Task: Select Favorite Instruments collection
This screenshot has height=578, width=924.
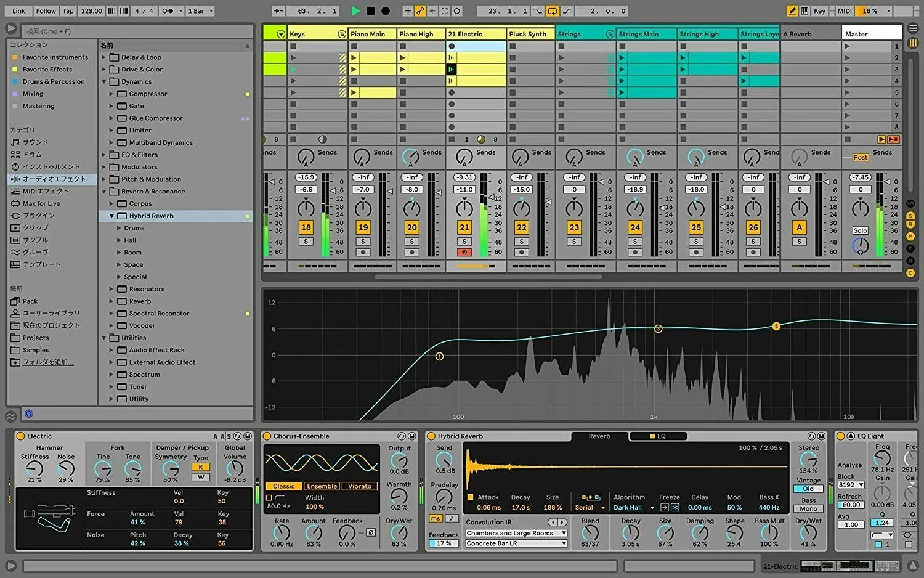Action: (55, 57)
